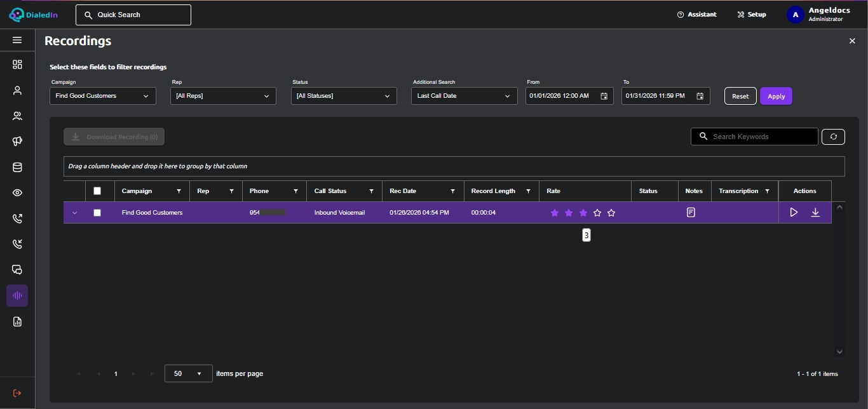Sort by the Notes column header
This screenshot has height=409, width=868.
point(694,191)
